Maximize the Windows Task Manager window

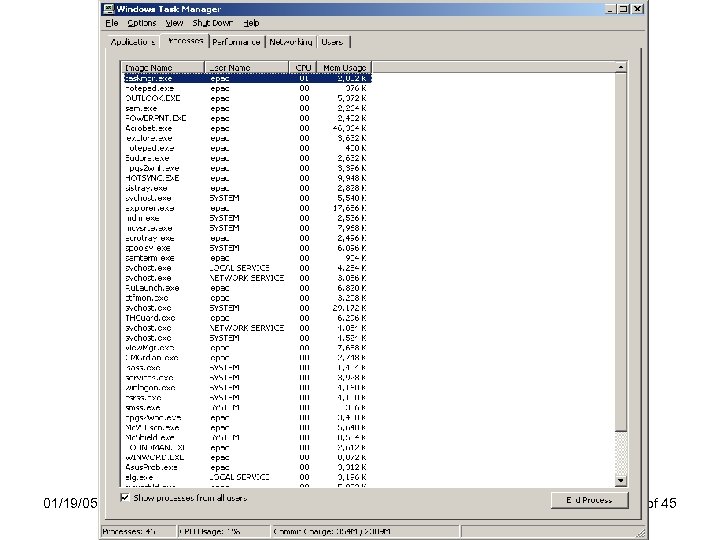624,9
